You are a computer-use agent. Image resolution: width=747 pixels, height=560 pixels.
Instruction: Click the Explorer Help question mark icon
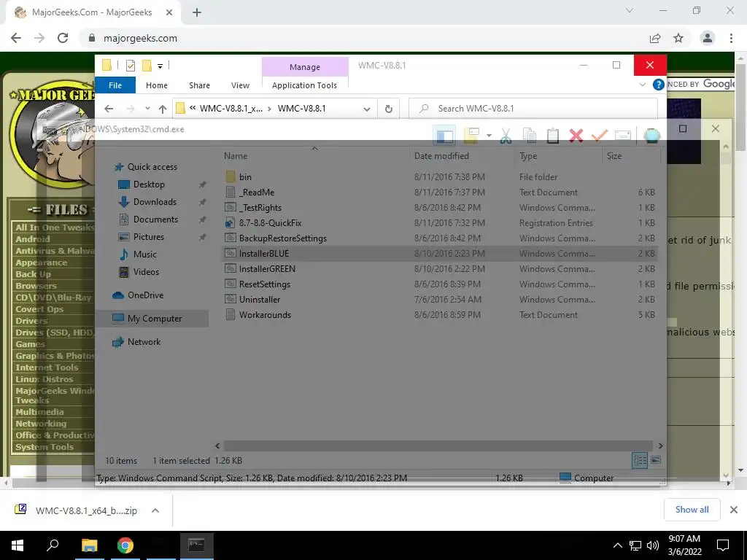pos(659,85)
